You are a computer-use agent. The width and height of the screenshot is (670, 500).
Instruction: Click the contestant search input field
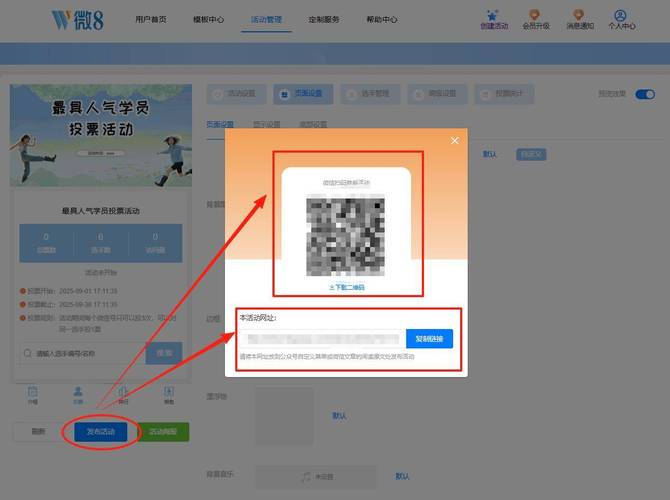(x=80, y=353)
